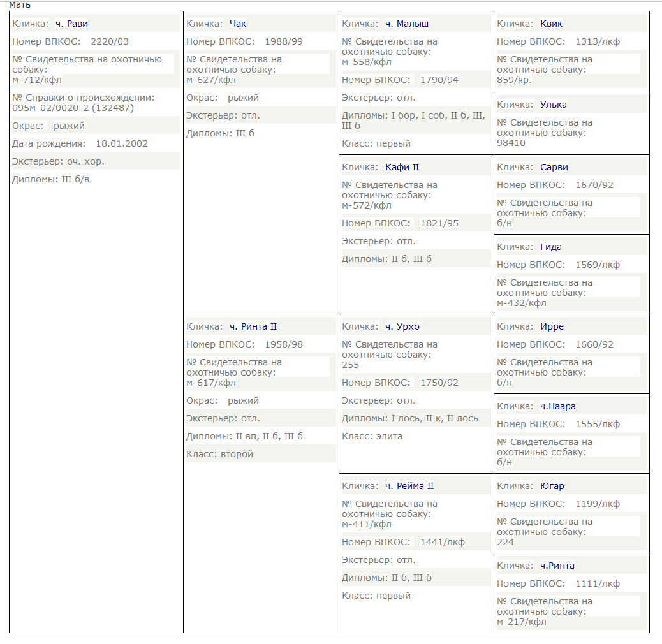Open the ч. Рави dog link
The width and height of the screenshot is (662, 644).
click(71, 24)
